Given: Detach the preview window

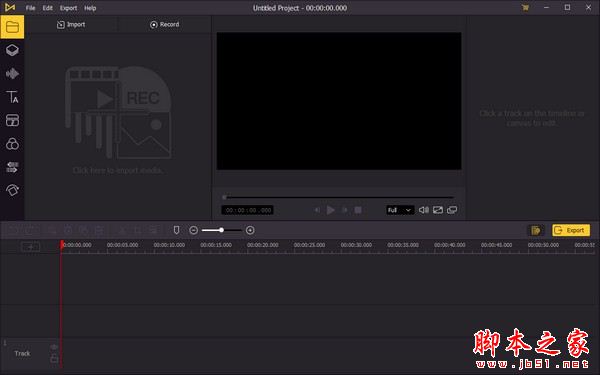Looking at the screenshot, I should point(452,210).
